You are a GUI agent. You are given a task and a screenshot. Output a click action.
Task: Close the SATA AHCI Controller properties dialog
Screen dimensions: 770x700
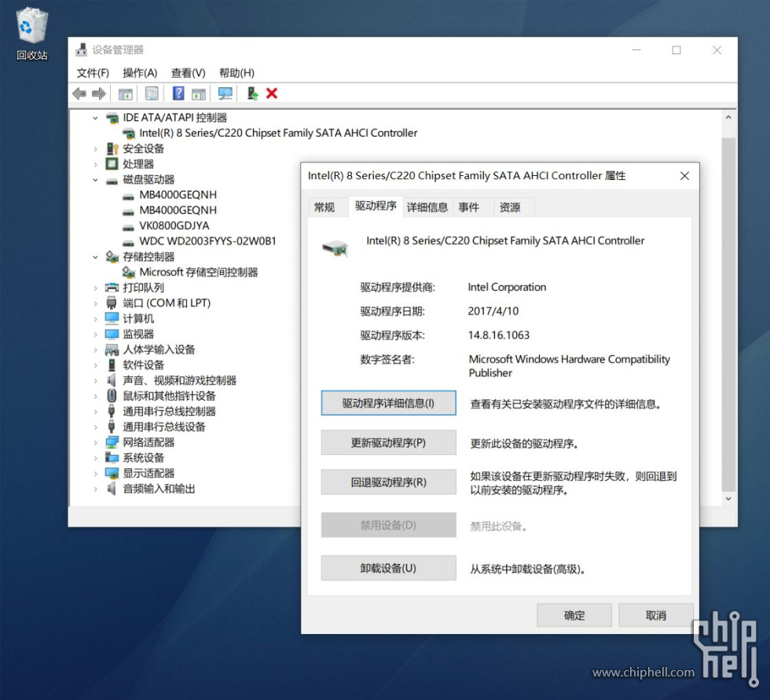[x=684, y=176]
